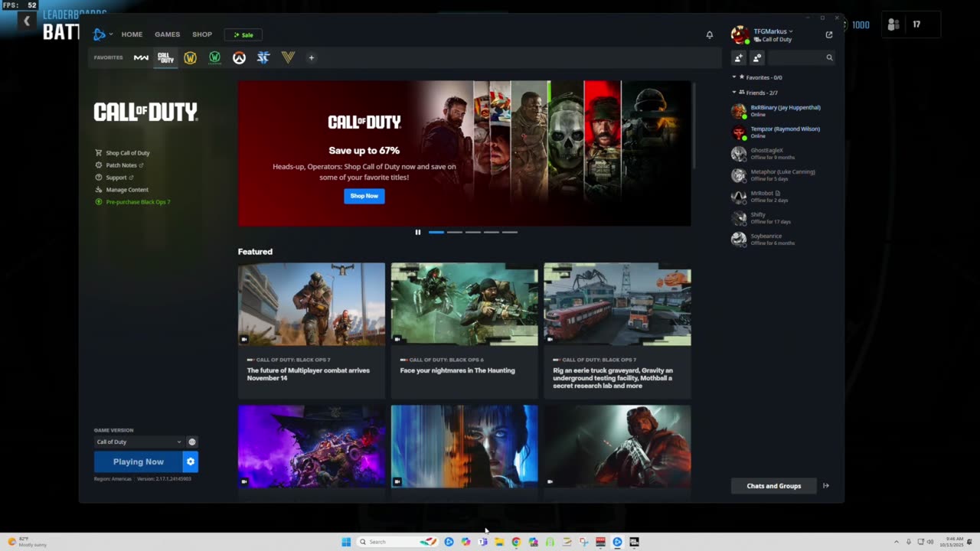The width and height of the screenshot is (980, 551).
Task: Pause the banner carousel
Action: pos(418,232)
